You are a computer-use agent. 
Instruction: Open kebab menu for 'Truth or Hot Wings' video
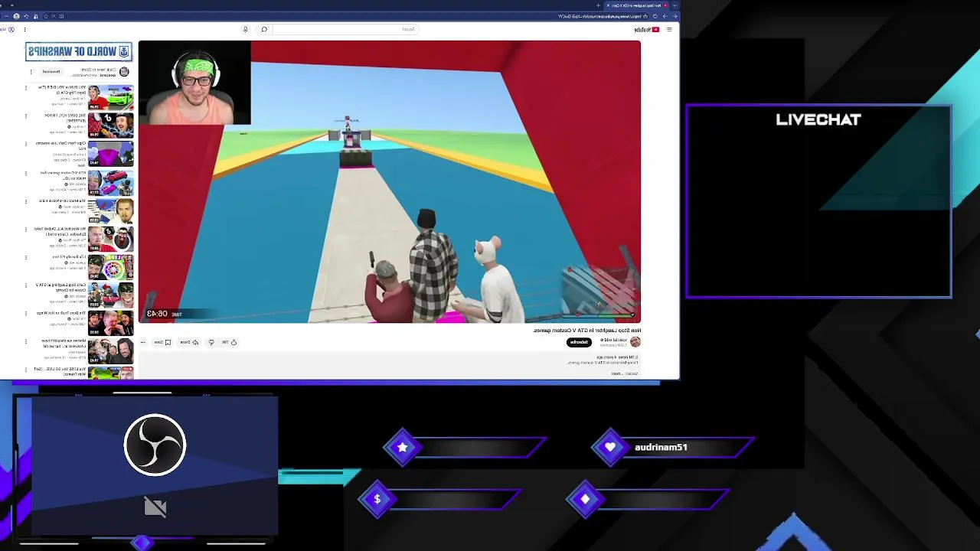[26, 314]
